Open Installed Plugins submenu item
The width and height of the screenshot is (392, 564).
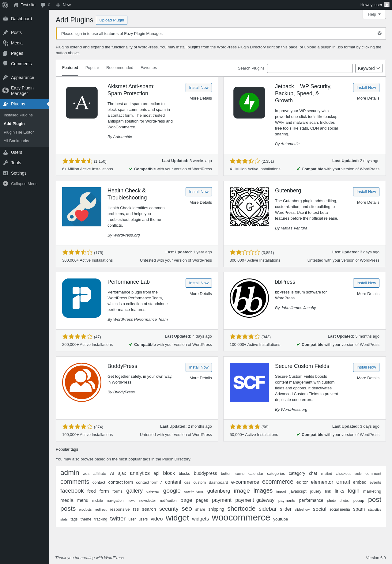point(18,115)
